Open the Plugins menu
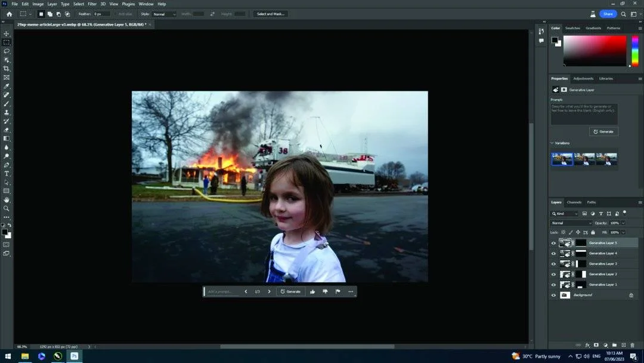The width and height of the screenshot is (644, 363). tap(128, 4)
